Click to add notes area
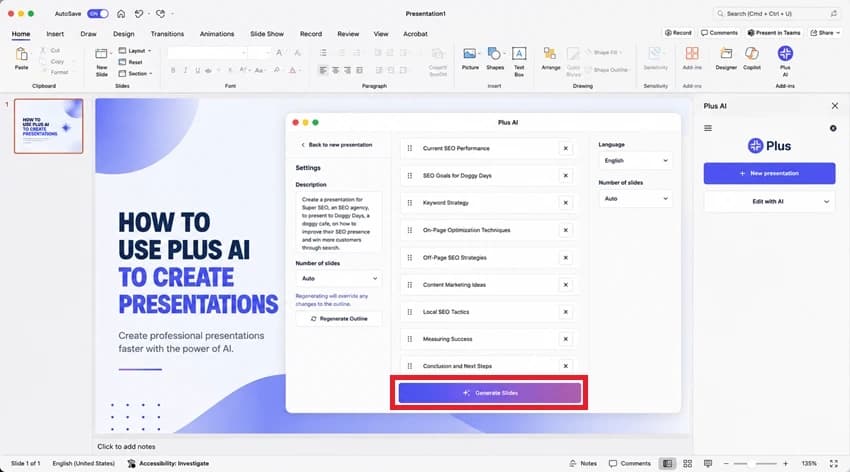Viewport: 850px width, 472px height. click(126, 447)
